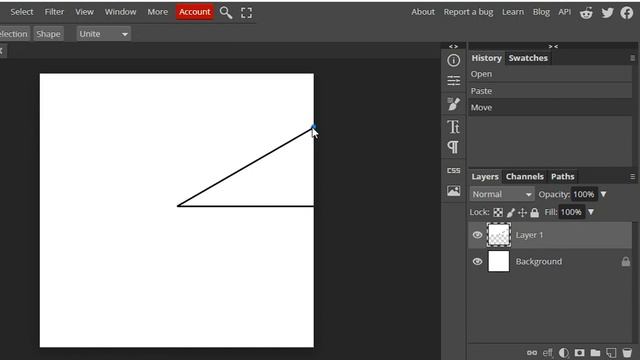Open the Filter menu
Viewport: 640px width, 360px height.
[54, 12]
